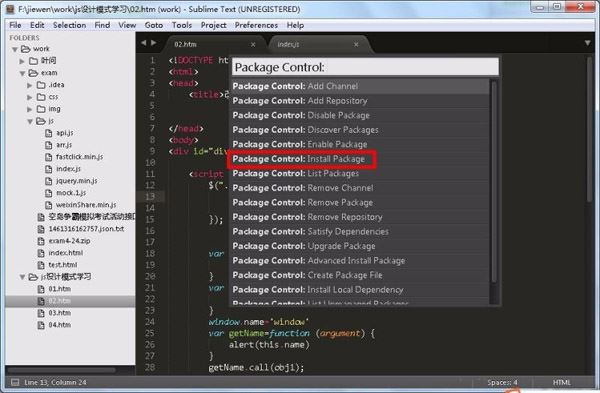This screenshot has width=600, height=393.
Task: Go to next tab with right arrow
Action: [153, 43]
